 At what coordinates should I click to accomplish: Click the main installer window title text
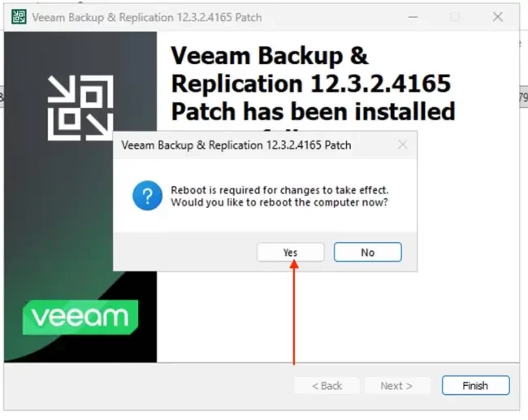pyautogui.click(x=147, y=18)
